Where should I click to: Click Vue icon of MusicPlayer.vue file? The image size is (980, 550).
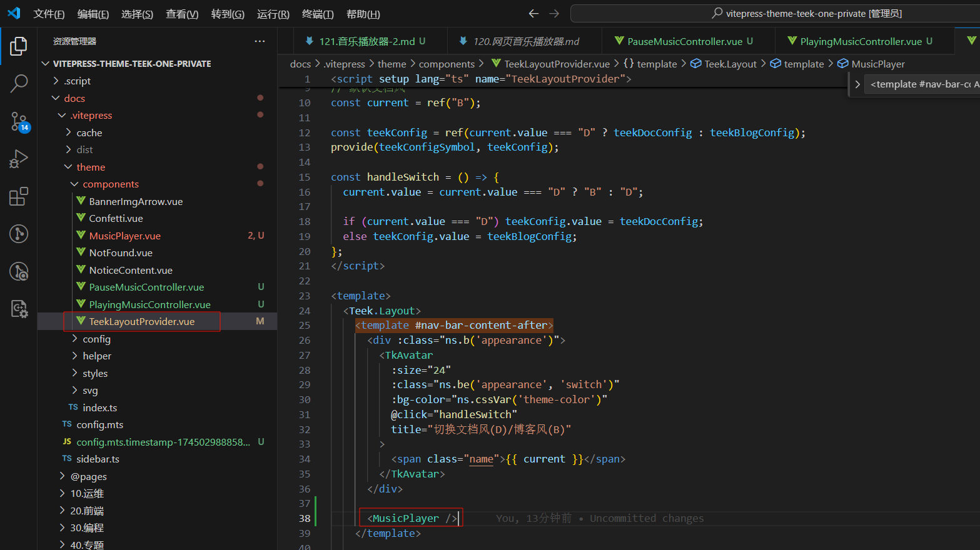tap(81, 236)
